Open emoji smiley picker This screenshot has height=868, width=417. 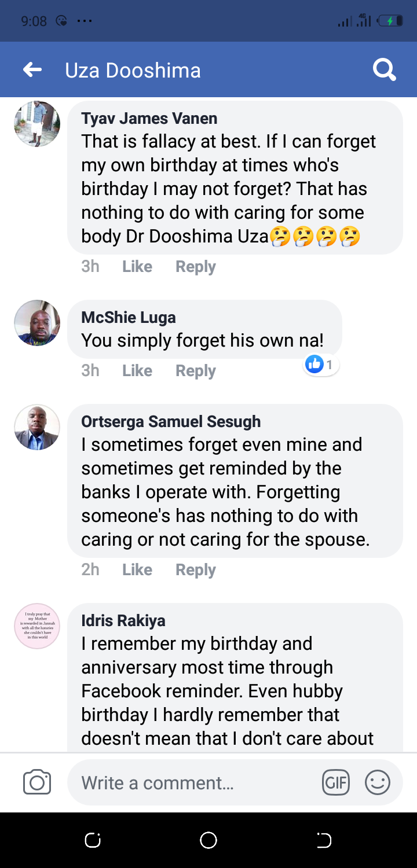click(x=377, y=783)
